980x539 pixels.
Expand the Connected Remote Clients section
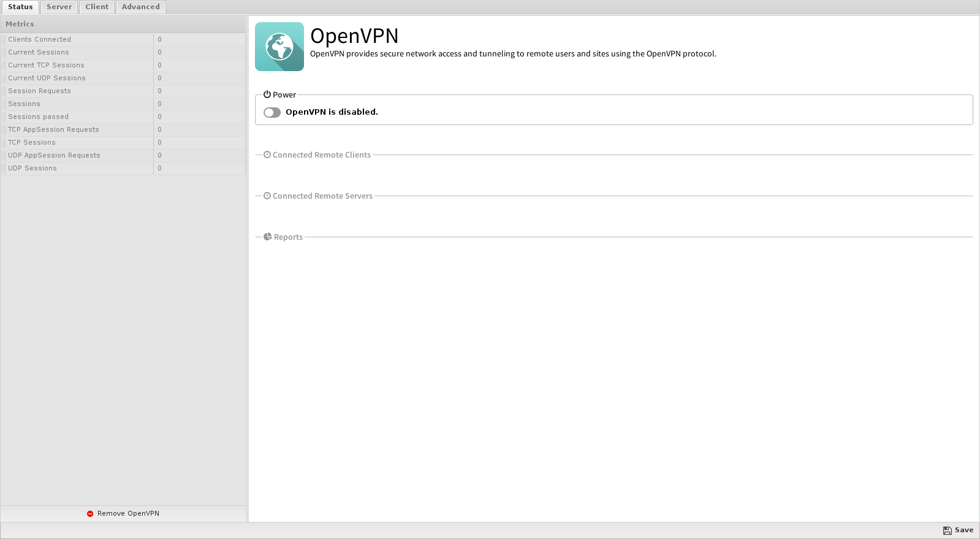point(322,155)
